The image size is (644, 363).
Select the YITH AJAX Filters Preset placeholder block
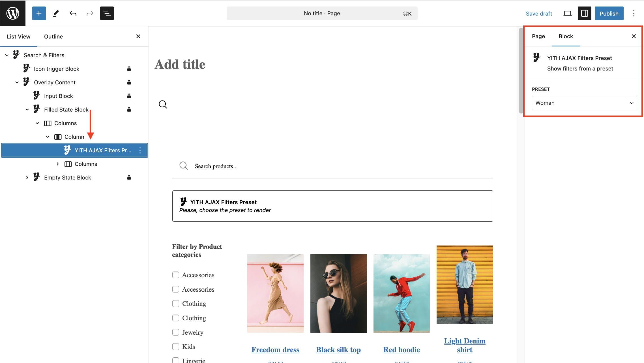click(332, 206)
